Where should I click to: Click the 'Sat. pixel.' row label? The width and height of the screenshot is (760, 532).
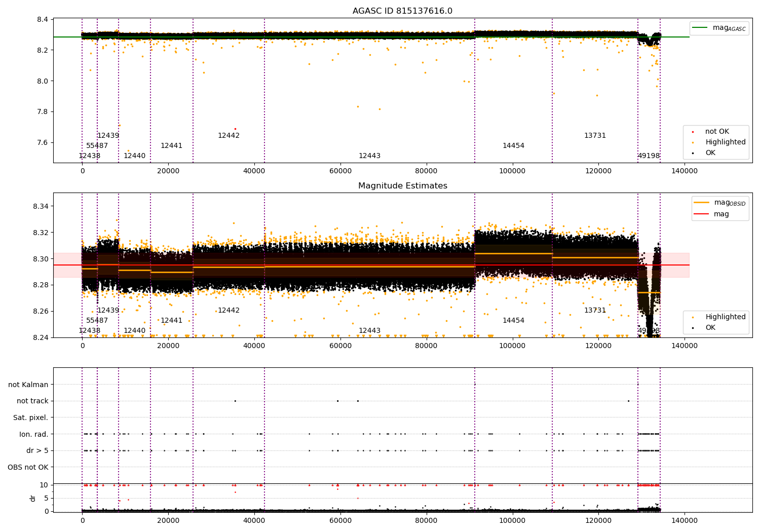coord(31,417)
